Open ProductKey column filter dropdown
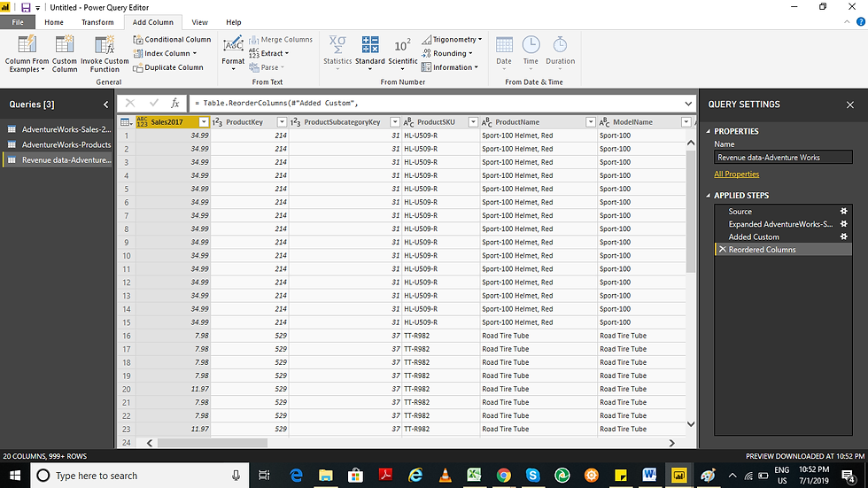Image resolution: width=868 pixels, height=488 pixels. tap(282, 121)
